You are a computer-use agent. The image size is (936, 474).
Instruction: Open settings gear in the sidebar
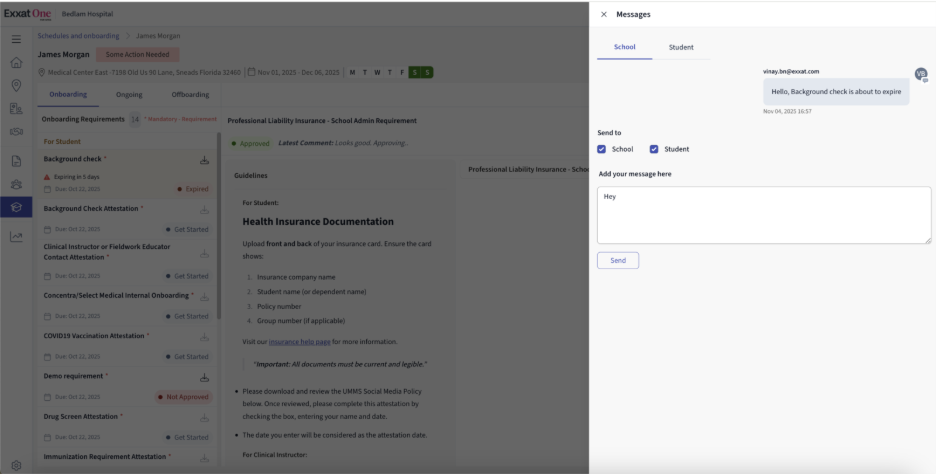(x=16, y=465)
